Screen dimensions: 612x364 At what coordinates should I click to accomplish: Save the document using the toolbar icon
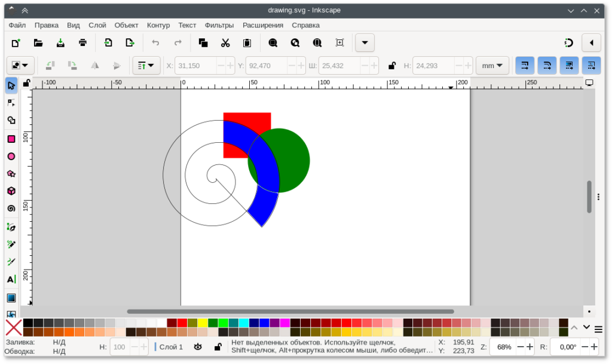point(60,43)
